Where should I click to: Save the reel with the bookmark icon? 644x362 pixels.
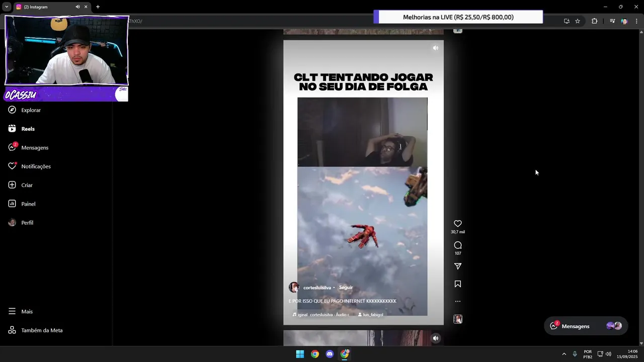tap(458, 284)
